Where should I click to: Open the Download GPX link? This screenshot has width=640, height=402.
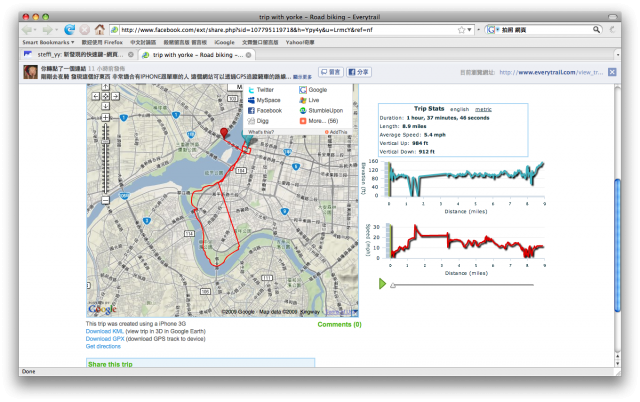pyautogui.click(x=105, y=339)
